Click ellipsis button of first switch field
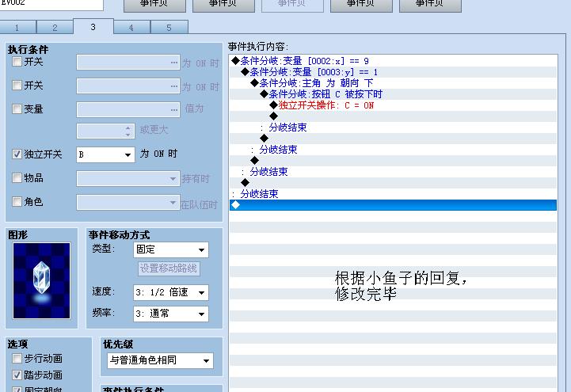571x392 pixels. pos(174,63)
